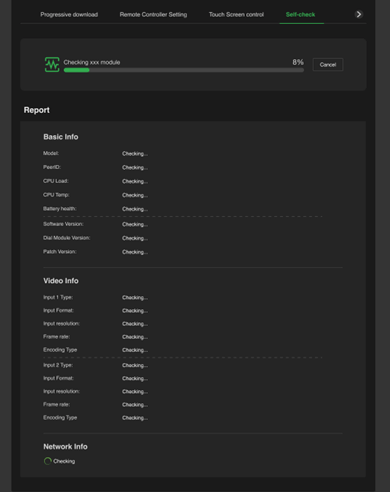Click the self-check heartbeat monitor icon
Image resolution: width=390 pixels, height=492 pixels.
click(x=52, y=64)
